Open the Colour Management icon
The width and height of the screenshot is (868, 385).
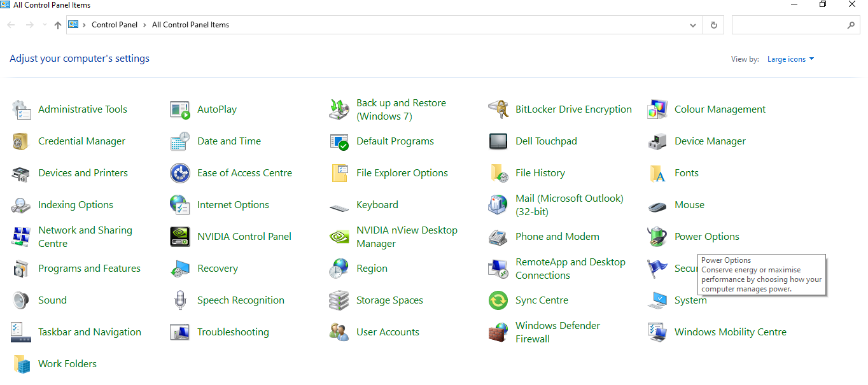click(657, 109)
